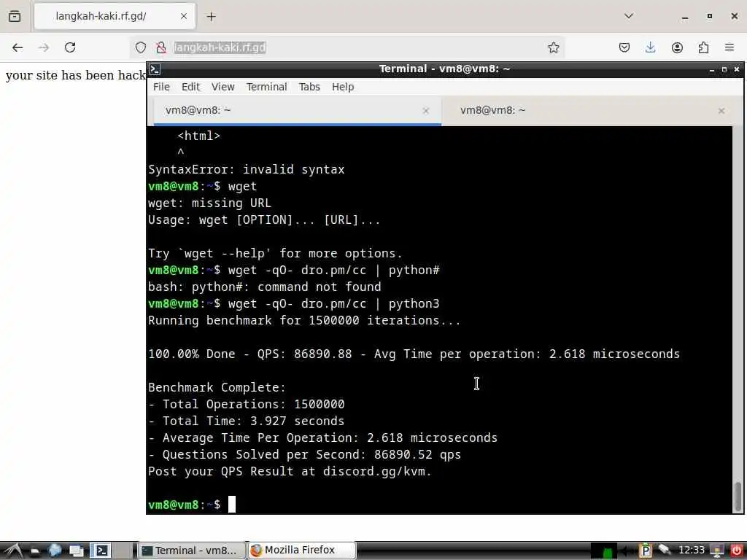
Task: Open the Firefox recent browsing view icon
Action: click(15, 16)
